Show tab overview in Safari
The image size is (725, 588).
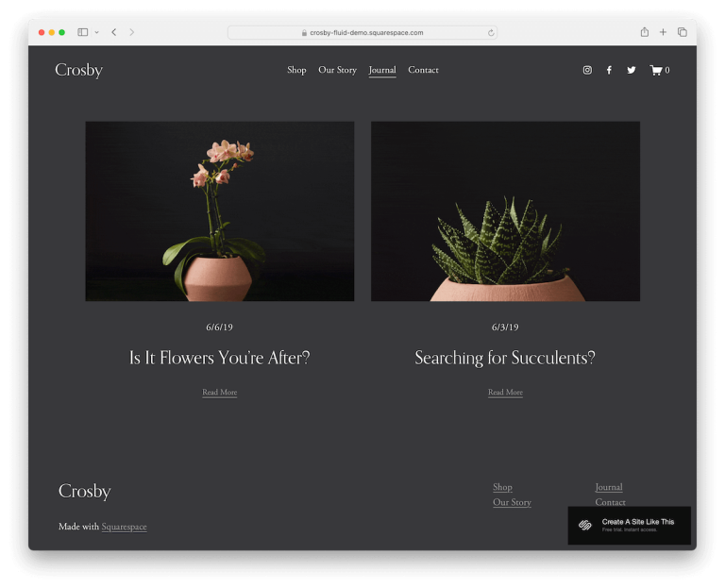pyautogui.click(x=682, y=32)
